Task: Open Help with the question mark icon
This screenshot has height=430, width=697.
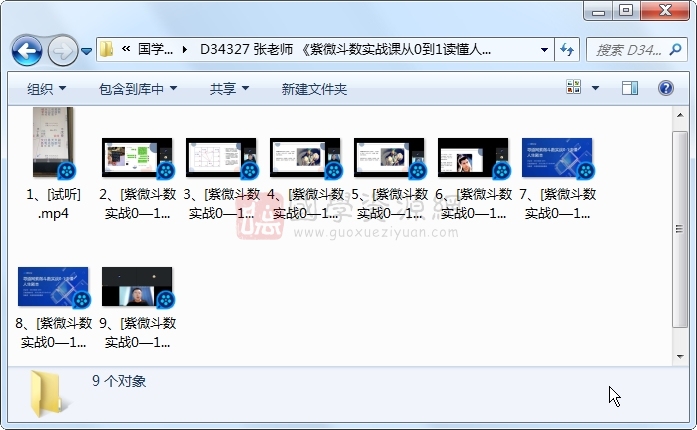Action: [665, 88]
